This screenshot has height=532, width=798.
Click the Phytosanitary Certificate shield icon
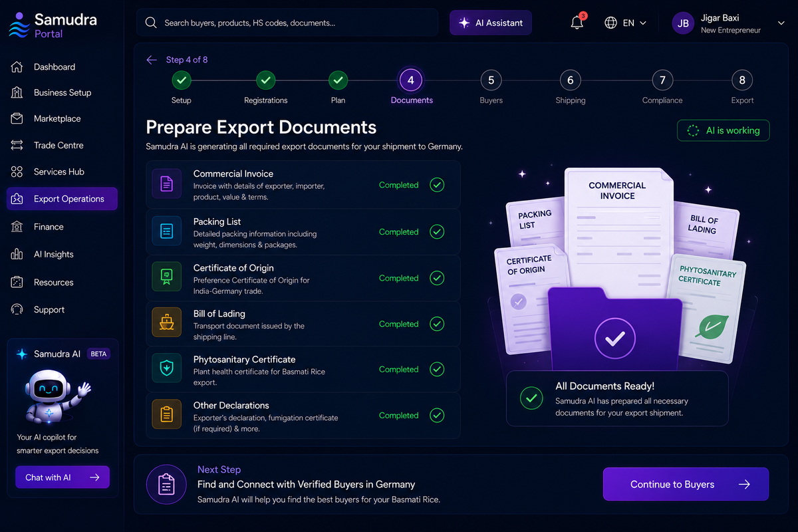point(167,368)
